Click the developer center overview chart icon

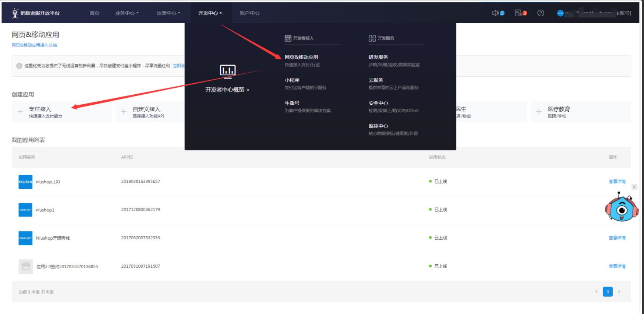(x=228, y=71)
